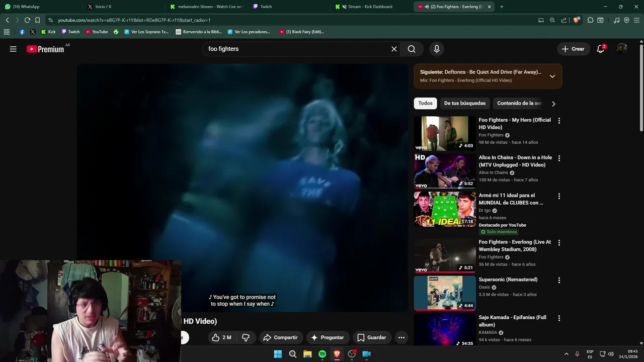Viewport: 644px width, 362px height.
Task: Select the De tus búsquedas filter chip
Action: [x=465, y=103]
